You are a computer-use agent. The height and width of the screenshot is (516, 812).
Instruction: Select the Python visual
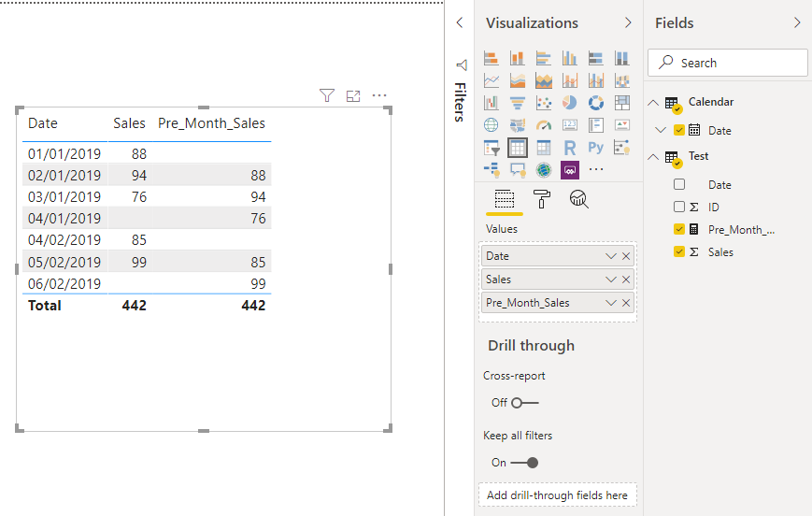pyautogui.click(x=595, y=148)
